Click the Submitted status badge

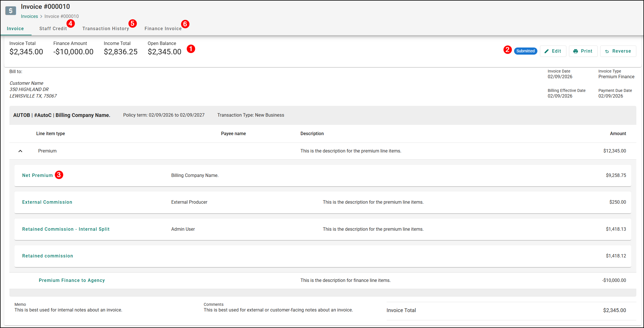pyautogui.click(x=525, y=51)
